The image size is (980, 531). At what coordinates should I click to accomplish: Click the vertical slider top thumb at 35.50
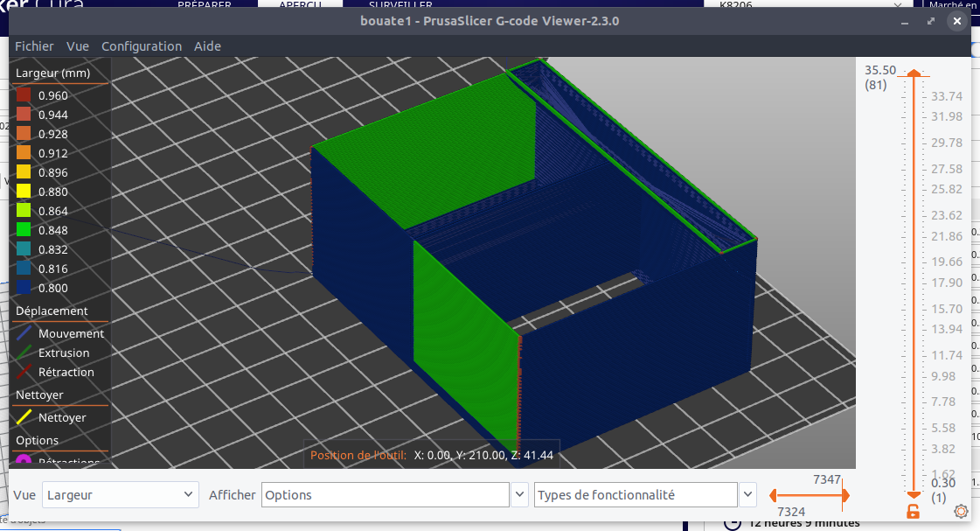(914, 73)
